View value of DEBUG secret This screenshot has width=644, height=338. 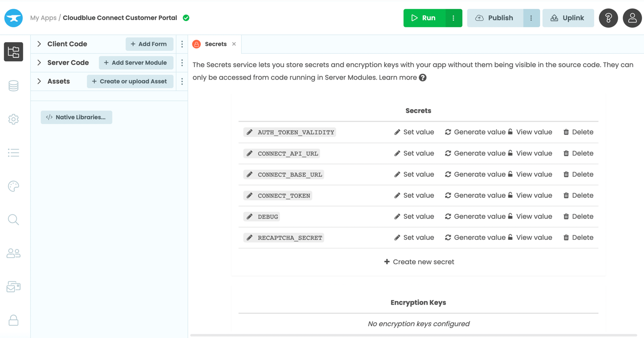coord(530,216)
